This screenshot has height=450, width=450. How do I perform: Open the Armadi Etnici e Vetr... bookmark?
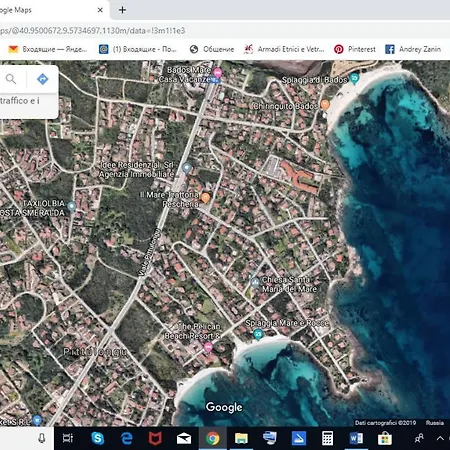coord(284,49)
